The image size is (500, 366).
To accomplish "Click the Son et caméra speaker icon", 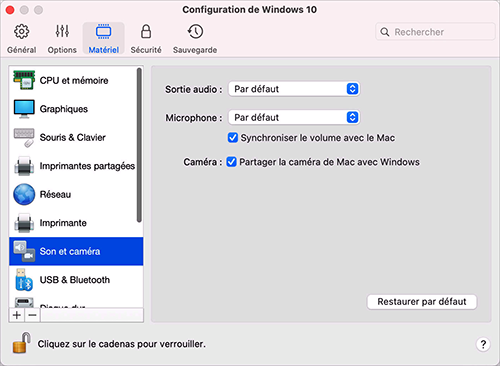I will pyautogui.click(x=24, y=251).
